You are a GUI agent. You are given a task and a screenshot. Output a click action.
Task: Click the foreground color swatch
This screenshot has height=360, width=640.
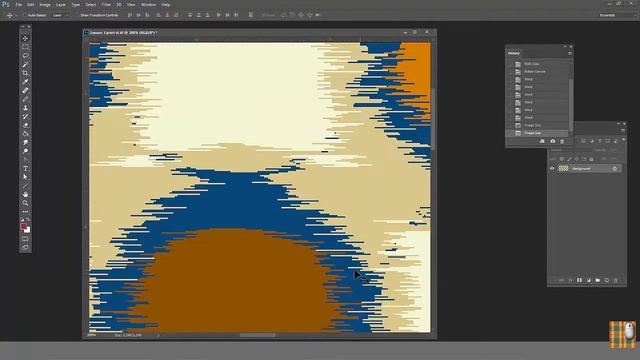(24, 227)
